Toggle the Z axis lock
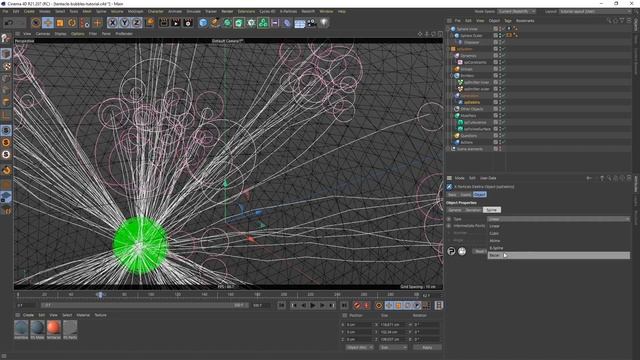Screen dimensions: 640x360 click(x=137, y=23)
